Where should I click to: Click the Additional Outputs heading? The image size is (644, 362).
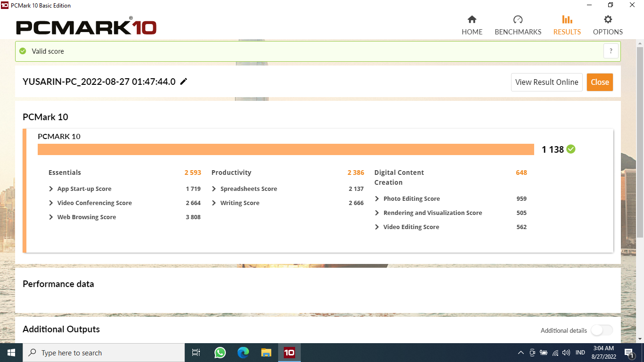coord(61,329)
